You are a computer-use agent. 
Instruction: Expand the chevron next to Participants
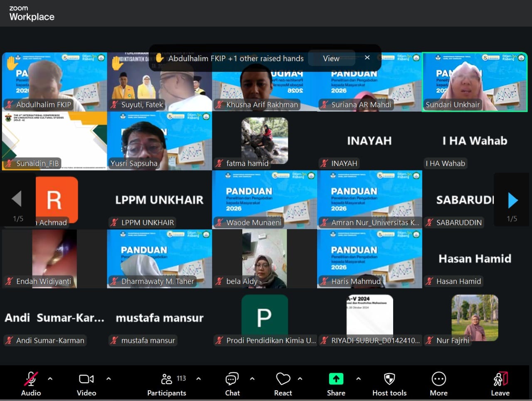pyautogui.click(x=199, y=379)
